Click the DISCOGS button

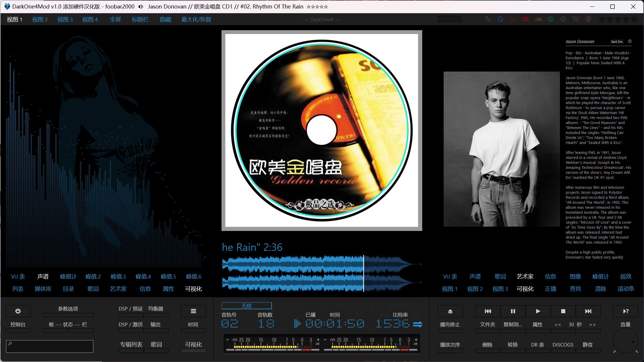563,345
